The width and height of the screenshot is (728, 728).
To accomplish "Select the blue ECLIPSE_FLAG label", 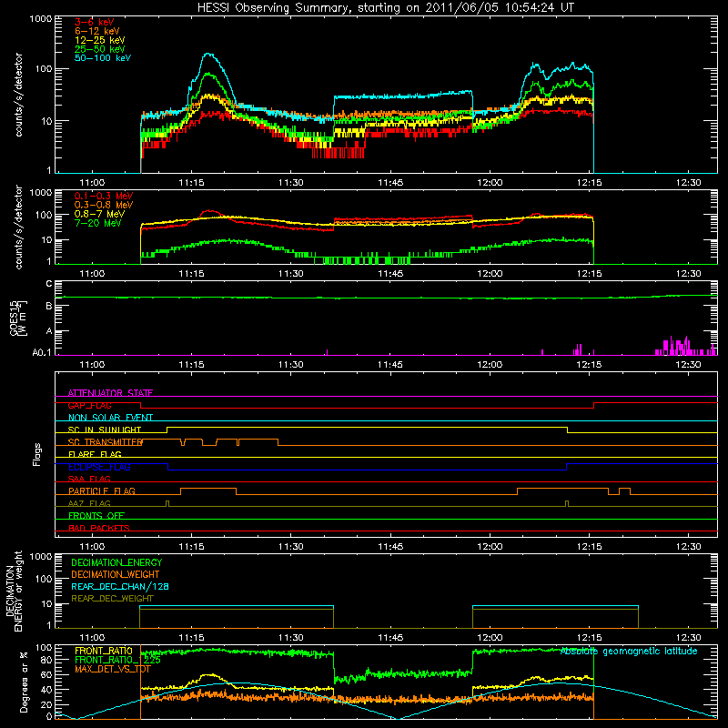I will [x=99, y=467].
